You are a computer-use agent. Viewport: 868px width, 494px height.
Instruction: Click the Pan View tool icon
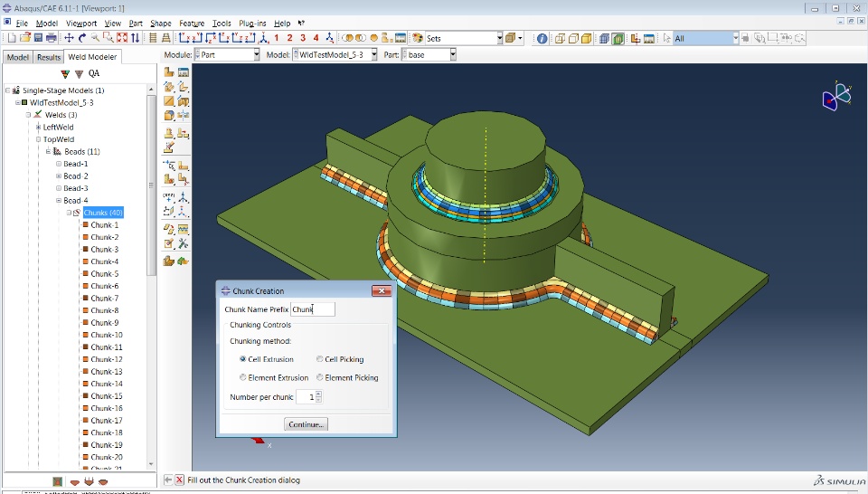[70, 38]
